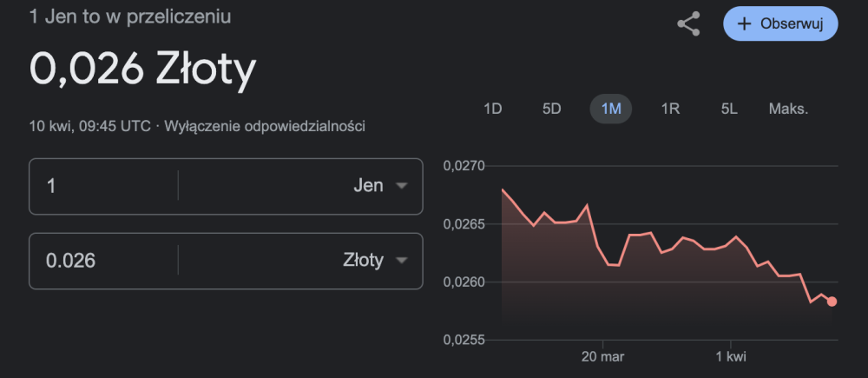Click the share icon
The width and height of the screenshot is (868, 378).
point(688,24)
